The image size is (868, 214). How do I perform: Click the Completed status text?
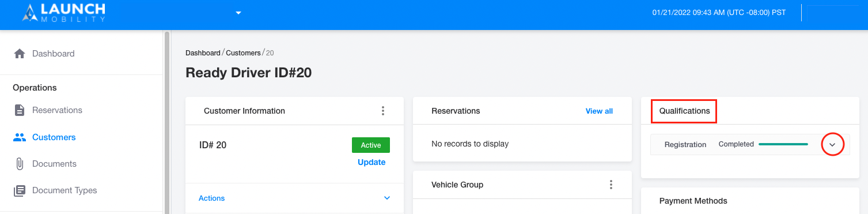736,144
